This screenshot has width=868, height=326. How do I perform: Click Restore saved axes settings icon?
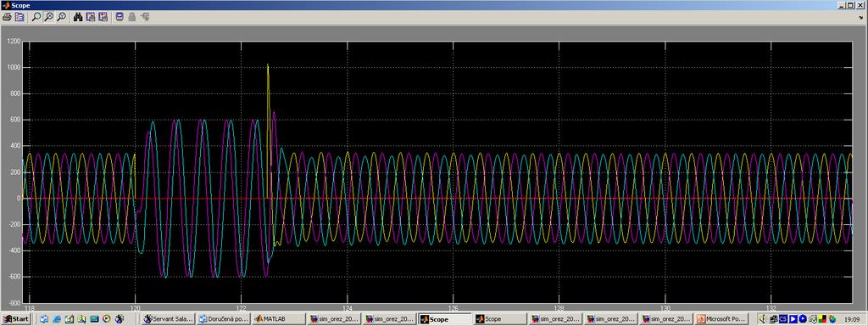point(103,17)
